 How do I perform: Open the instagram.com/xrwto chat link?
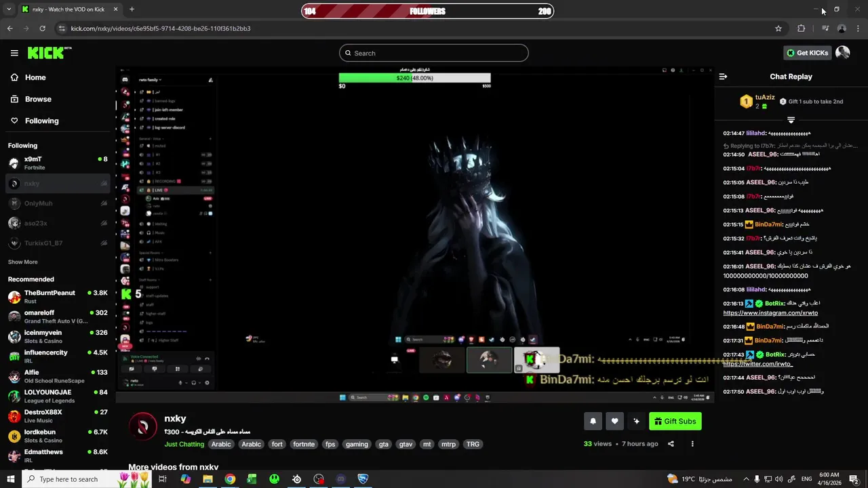point(770,313)
